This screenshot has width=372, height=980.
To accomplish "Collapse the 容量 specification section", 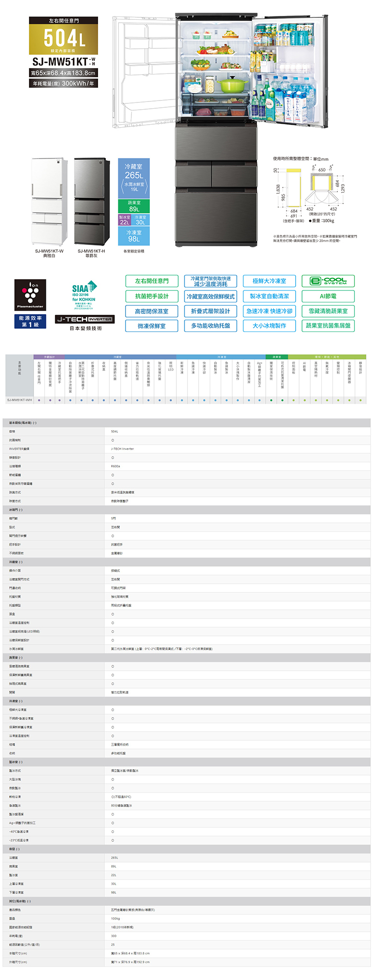I will click(x=14, y=849).
